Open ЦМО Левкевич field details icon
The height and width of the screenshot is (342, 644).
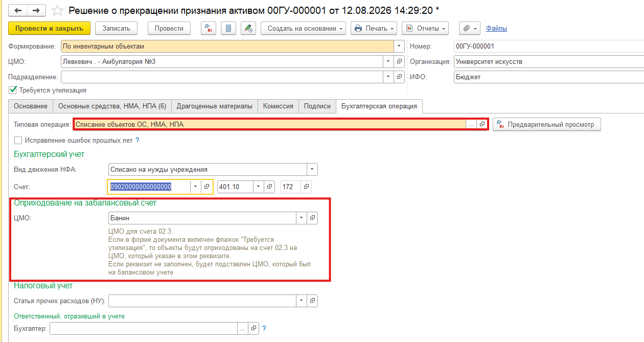[x=400, y=62]
